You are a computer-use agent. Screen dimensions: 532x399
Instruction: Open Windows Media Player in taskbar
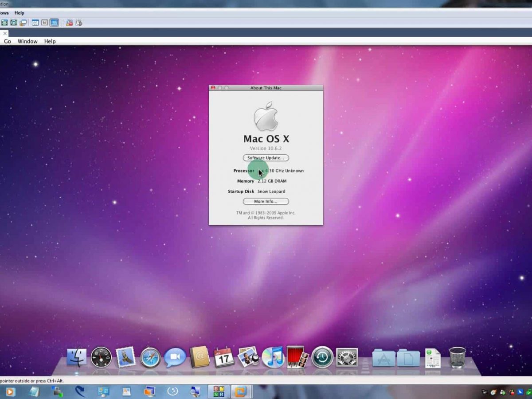pyautogui.click(x=10, y=391)
